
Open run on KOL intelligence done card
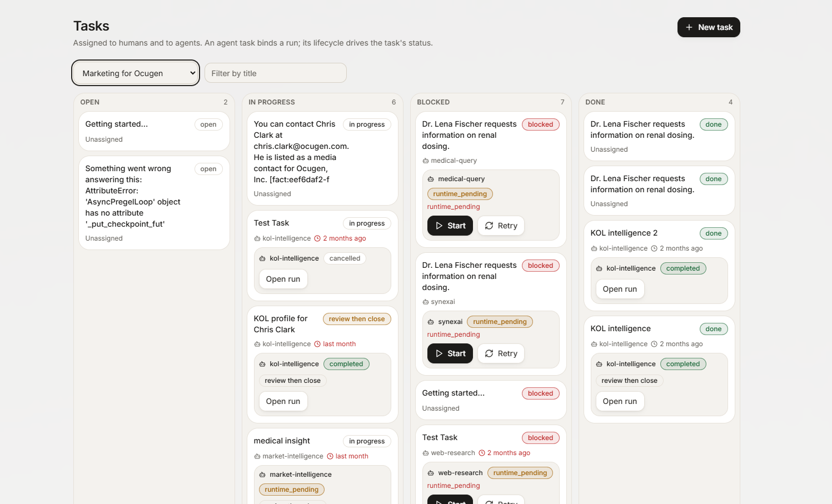(x=620, y=401)
